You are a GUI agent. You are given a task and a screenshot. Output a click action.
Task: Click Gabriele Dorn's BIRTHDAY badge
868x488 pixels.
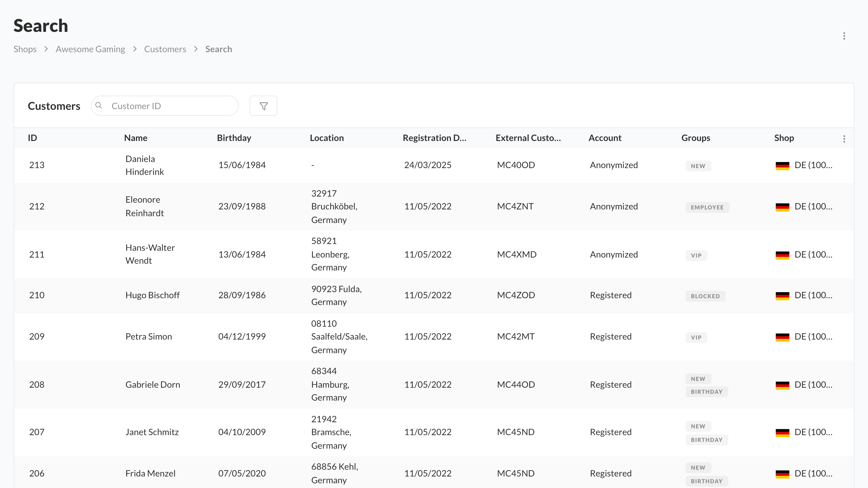706,392
